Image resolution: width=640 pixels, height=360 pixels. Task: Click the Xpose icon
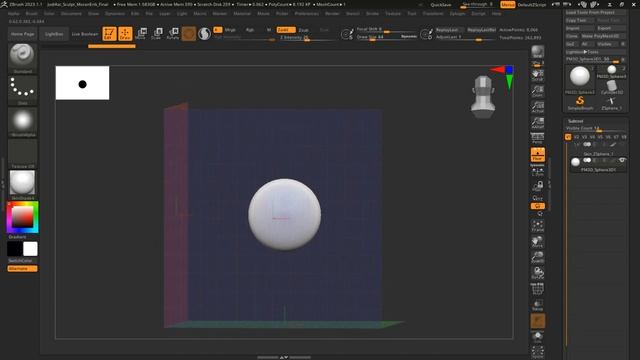[538, 352]
